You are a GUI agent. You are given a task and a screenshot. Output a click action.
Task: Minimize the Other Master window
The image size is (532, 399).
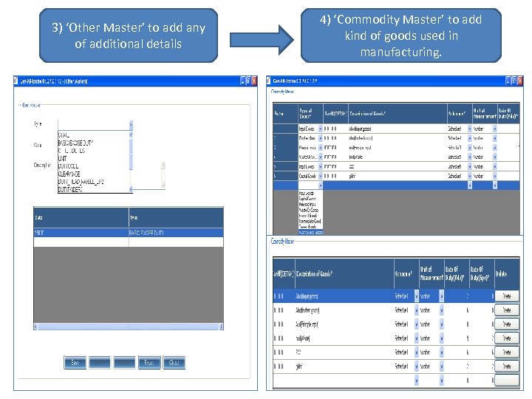coord(242,81)
